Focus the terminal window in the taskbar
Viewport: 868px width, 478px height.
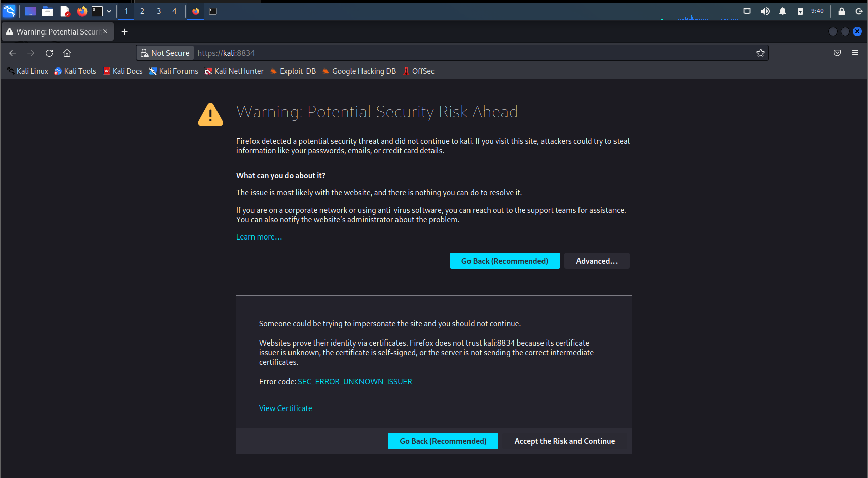213,11
